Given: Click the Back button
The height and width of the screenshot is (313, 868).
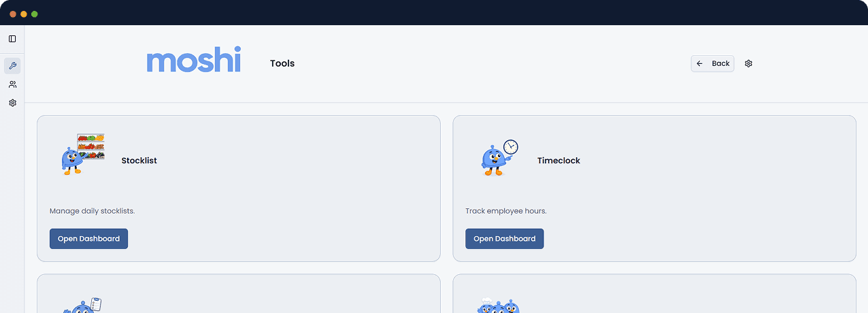Looking at the screenshot, I should coord(712,63).
